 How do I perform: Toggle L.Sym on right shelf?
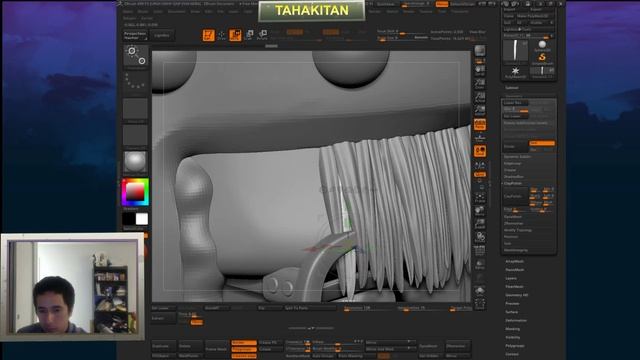point(480,165)
